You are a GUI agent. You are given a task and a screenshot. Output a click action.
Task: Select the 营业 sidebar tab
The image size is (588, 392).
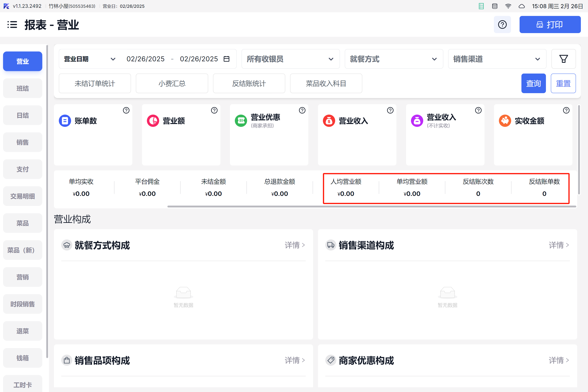pos(22,61)
